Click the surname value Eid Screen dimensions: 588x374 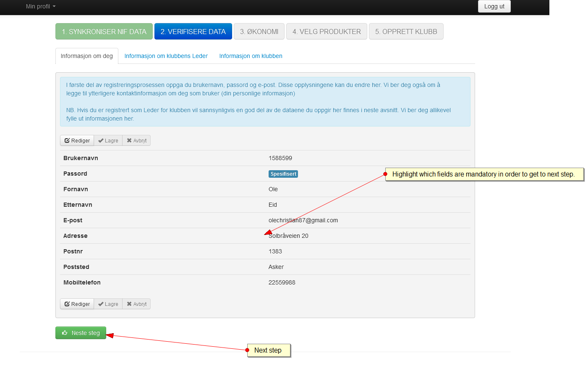[x=273, y=205]
